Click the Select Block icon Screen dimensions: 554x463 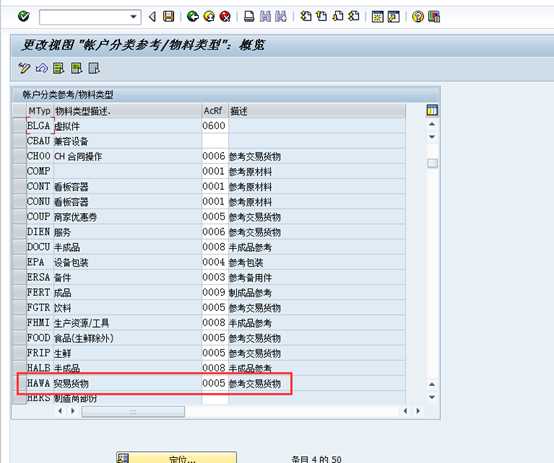[x=76, y=68]
